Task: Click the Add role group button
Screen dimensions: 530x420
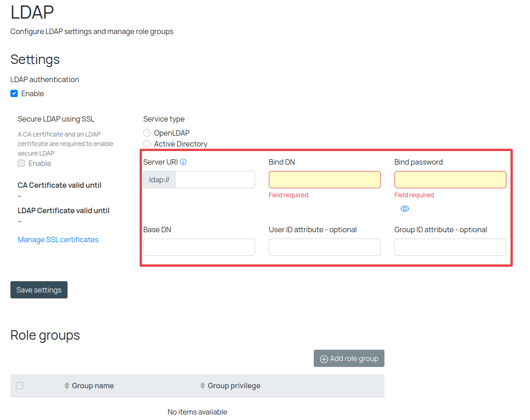Action: pos(349,358)
